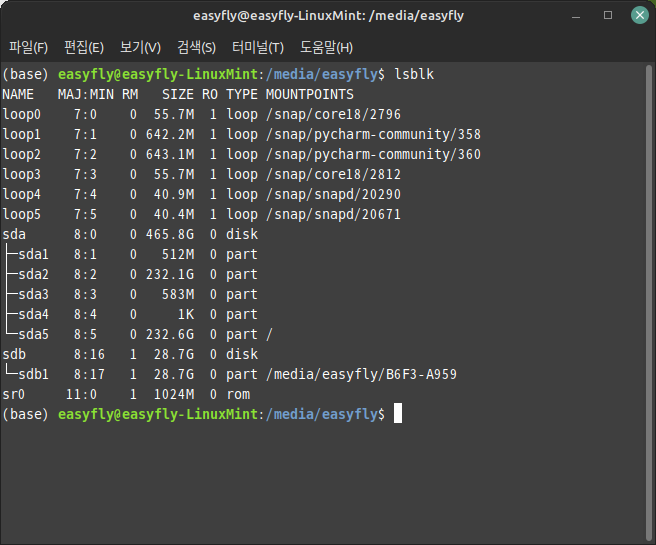Click the 8:16 device number
Viewport: 656px width, 545px height.
(x=90, y=354)
